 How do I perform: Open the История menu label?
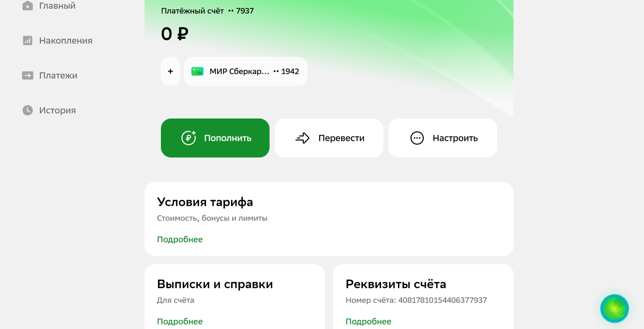click(57, 110)
